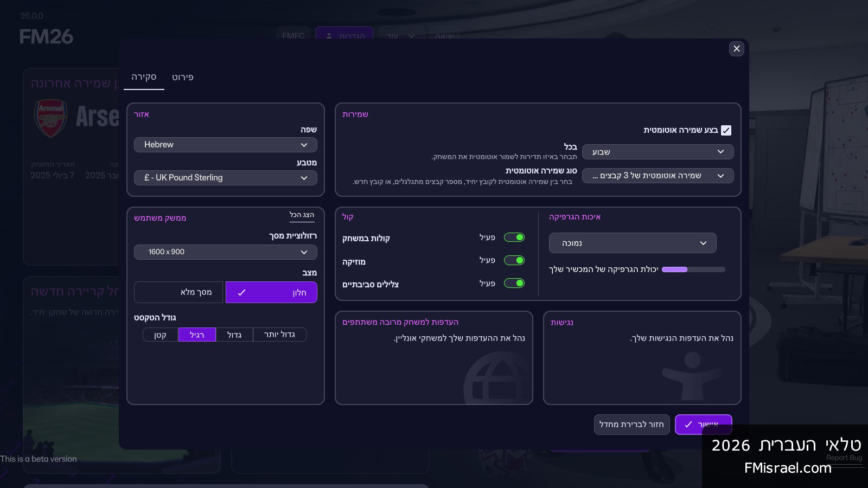Open the graphics quality dropdown
This screenshot has height=488, width=868.
tap(632, 243)
